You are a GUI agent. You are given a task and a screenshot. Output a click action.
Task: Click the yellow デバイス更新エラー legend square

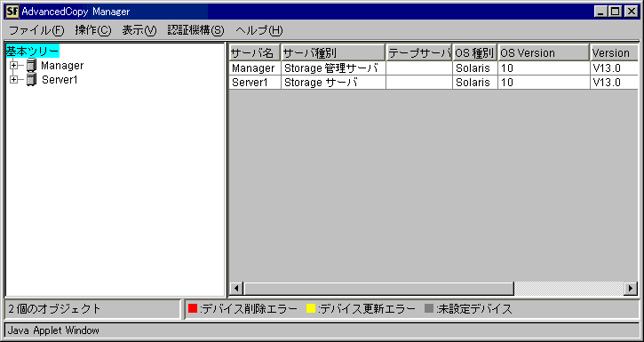pos(311,308)
